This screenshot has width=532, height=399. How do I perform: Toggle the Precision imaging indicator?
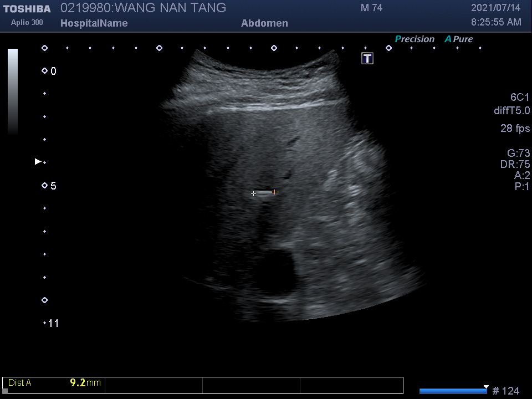point(415,39)
